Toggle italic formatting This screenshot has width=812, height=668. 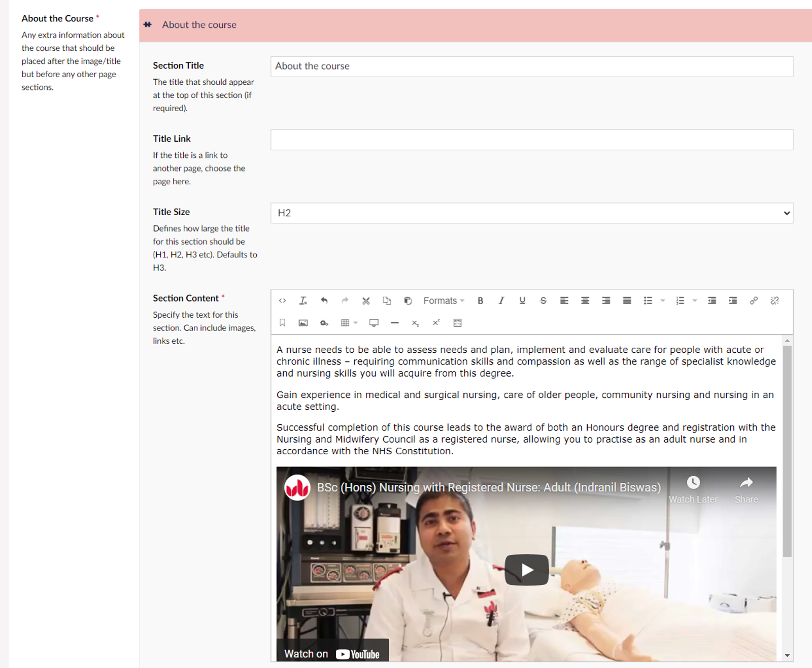501,300
